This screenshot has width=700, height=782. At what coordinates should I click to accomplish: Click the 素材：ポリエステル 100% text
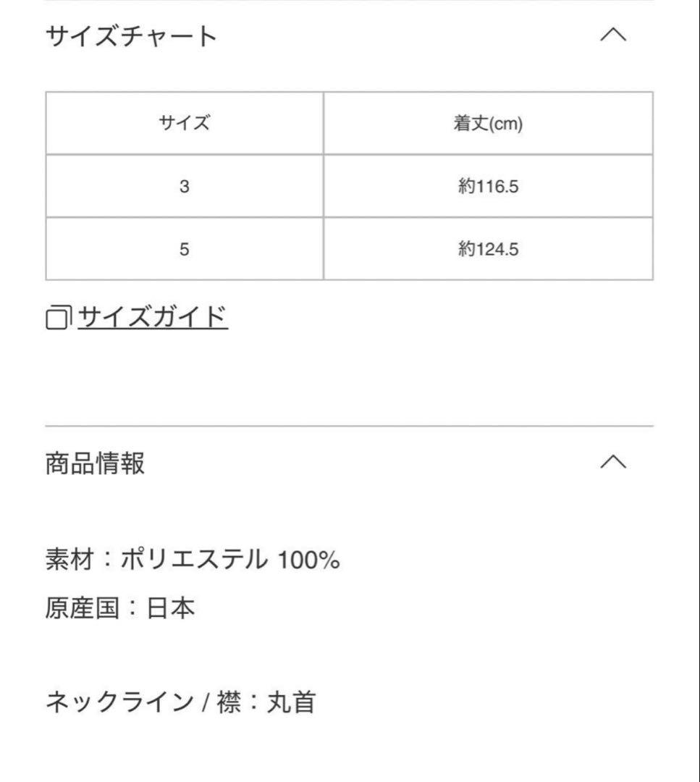(192, 558)
